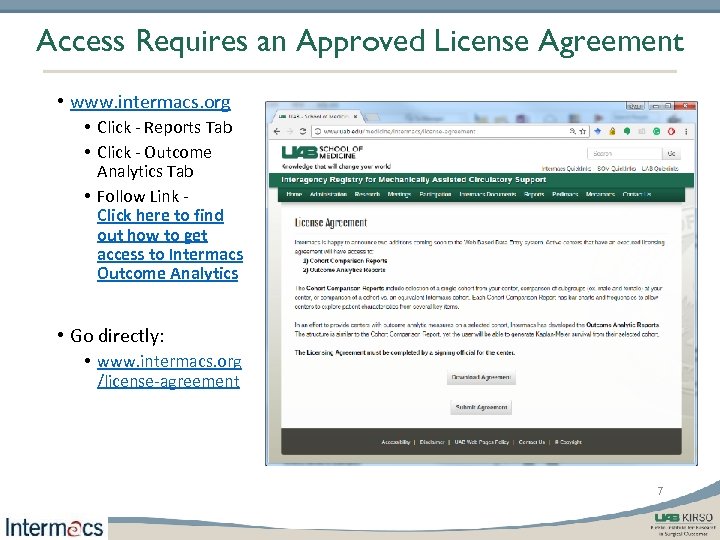This screenshot has width=720, height=540.
Task: Open the Intermacs Documents menu item
Action: coord(488,194)
